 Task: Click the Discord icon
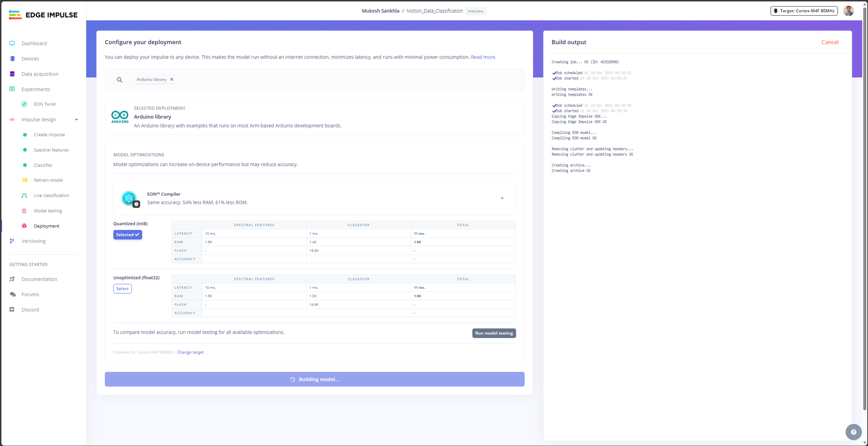point(12,310)
